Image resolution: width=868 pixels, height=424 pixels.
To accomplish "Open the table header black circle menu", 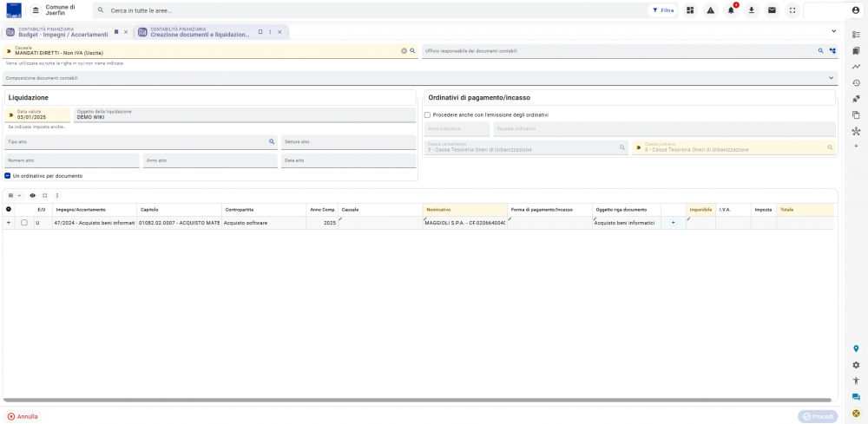I will coord(9,210).
